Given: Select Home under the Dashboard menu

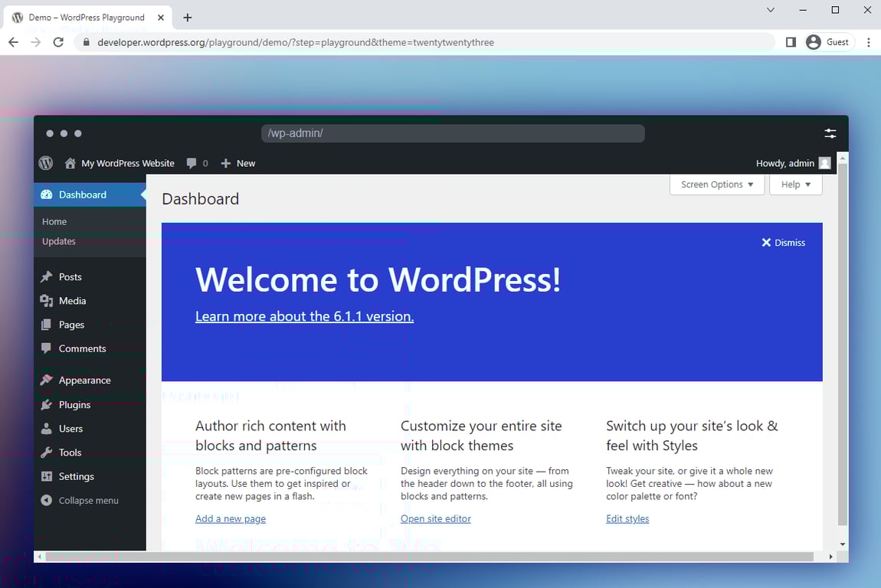Looking at the screenshot, I should pyautogui.click(x=54, y=221).
